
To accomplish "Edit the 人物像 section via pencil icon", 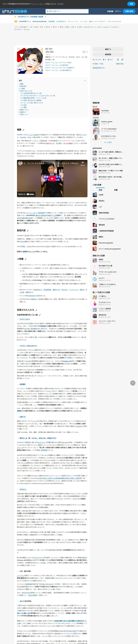I will (x=26, y=259).
